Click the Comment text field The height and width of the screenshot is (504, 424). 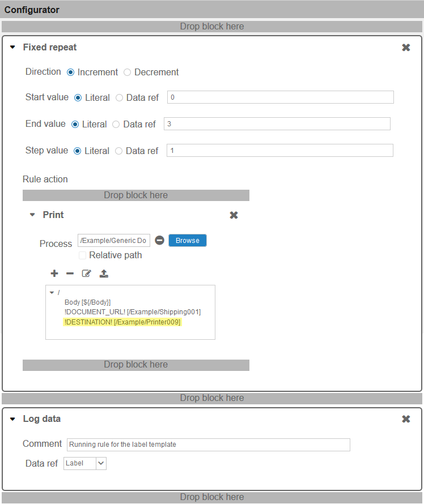pyautogui.click(x=209, y=445)
